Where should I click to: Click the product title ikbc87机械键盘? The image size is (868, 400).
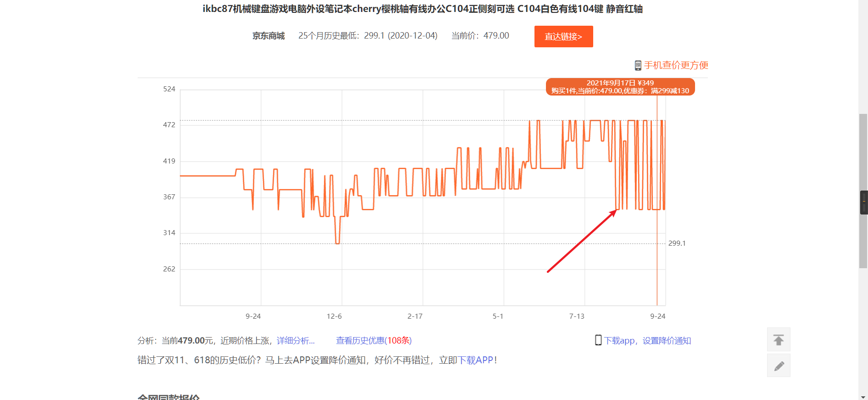[423, 9]
